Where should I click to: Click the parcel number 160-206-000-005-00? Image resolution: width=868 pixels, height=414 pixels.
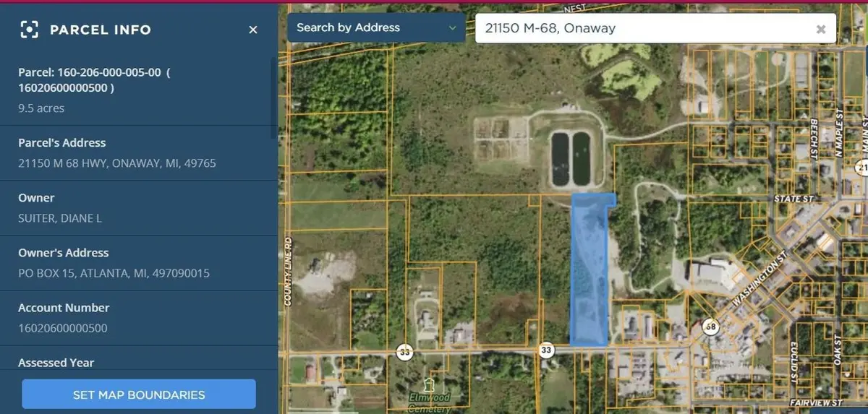tap(90, 72)
